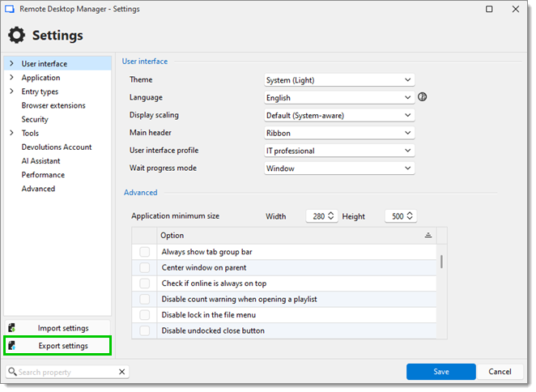
Task: Check Center window on parent option
Action: pyautogui.click(x=145, y=269)
